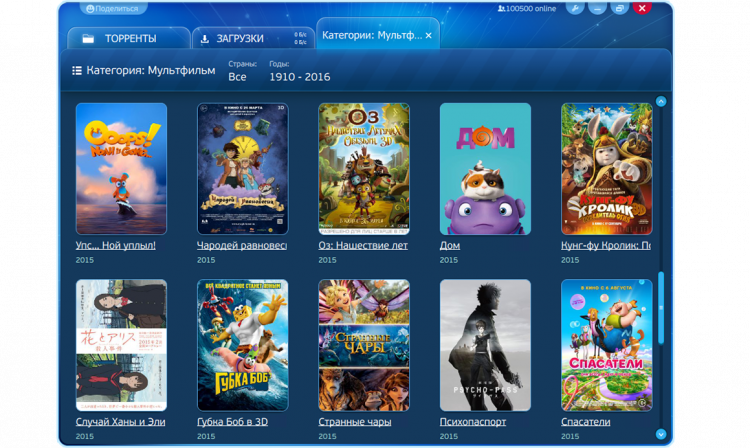
Task: Restore the window with the restore button
Action: click(x=619, y=8)
